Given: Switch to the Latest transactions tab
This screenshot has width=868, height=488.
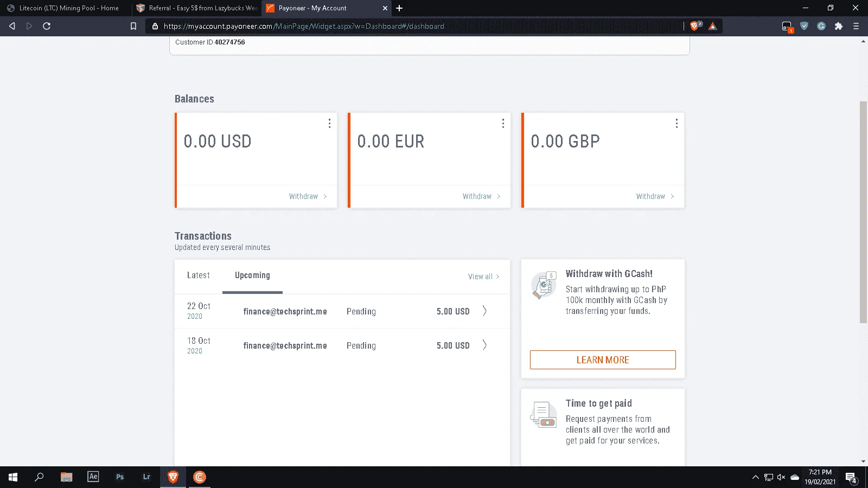Looking at the screenshot, I should (x=199, y=275).
